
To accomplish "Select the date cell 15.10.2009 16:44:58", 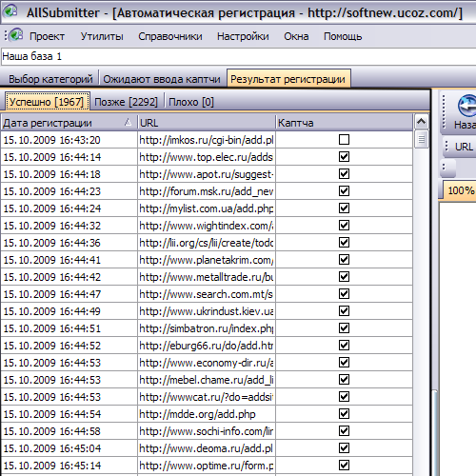I will (x=69, y=431).
